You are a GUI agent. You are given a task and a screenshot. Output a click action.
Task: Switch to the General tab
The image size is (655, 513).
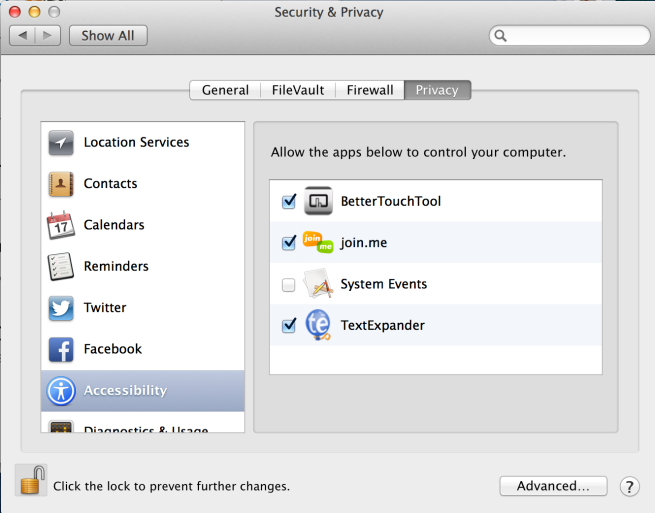(x=225, y=90)
